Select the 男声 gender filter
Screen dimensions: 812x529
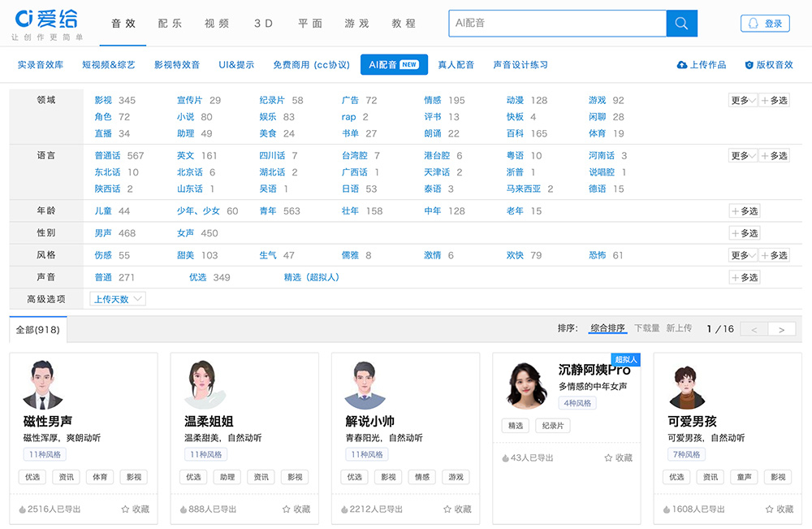point(105,232)
